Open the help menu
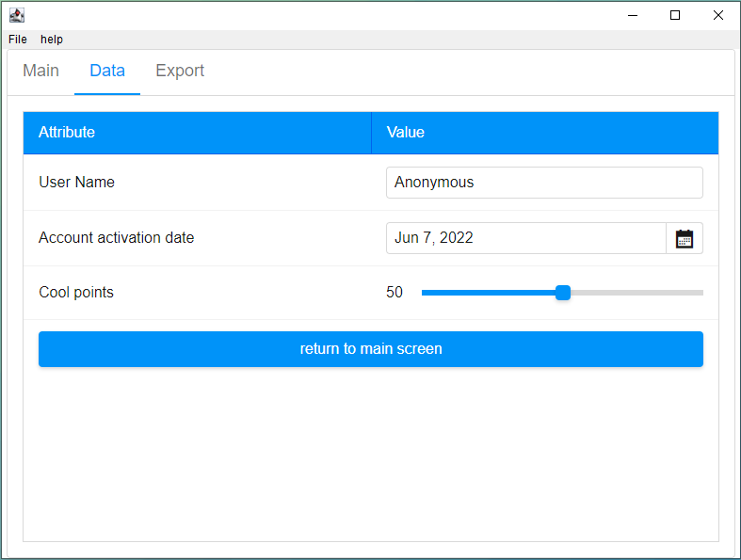This screenshot has width=741, height=560. click(52, 40)
